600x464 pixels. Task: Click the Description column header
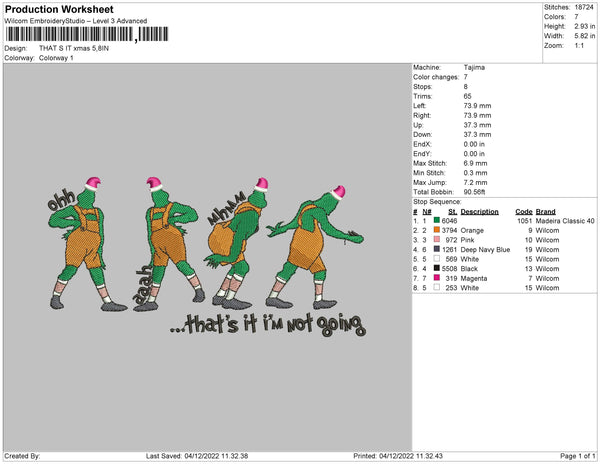point(479,211)
